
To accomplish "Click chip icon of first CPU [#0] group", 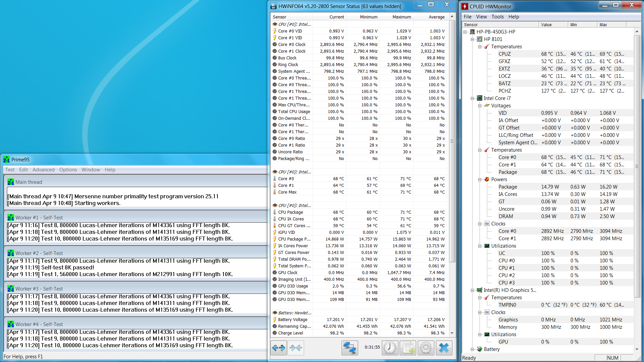I will tap(275, 24).
